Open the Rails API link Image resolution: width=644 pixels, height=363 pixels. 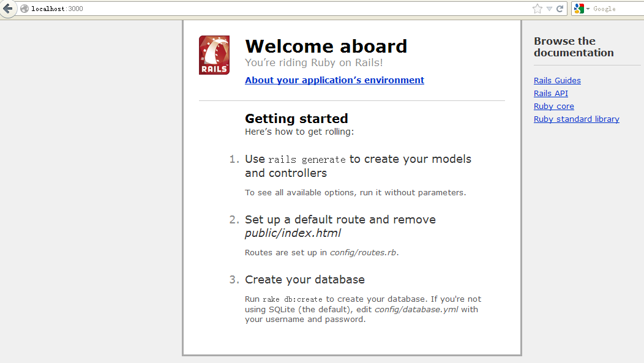tap(551, 93)
